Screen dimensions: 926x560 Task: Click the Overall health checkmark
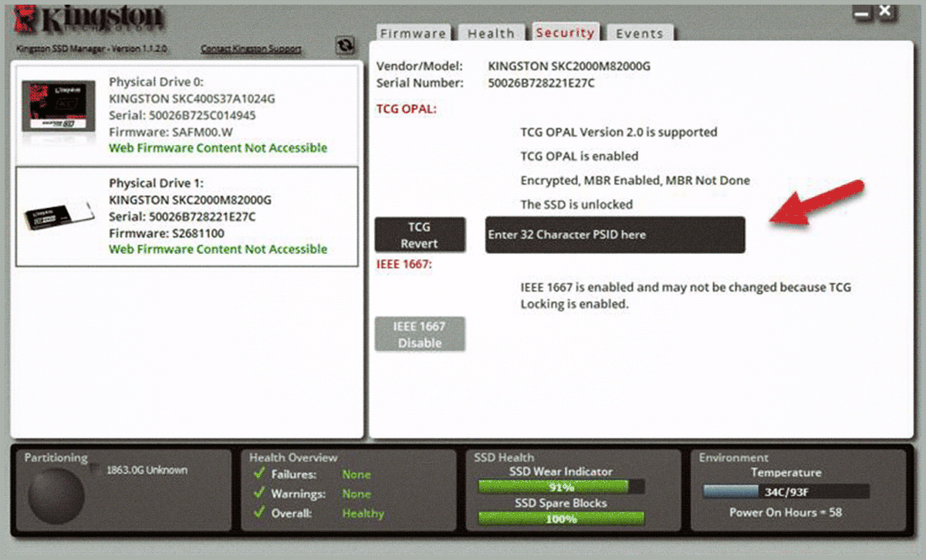pyautogui.click(x=258, y=513)
